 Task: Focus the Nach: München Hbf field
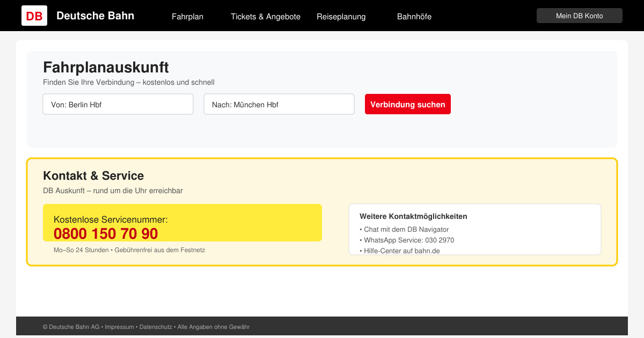[x=279, y=104]
